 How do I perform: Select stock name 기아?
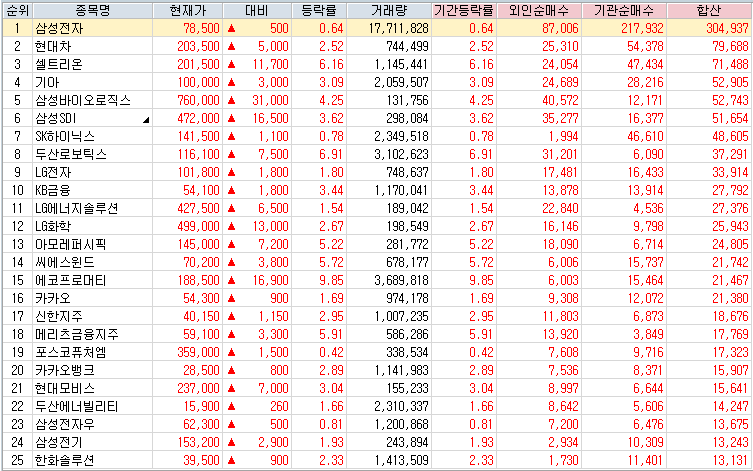(47, 83)
